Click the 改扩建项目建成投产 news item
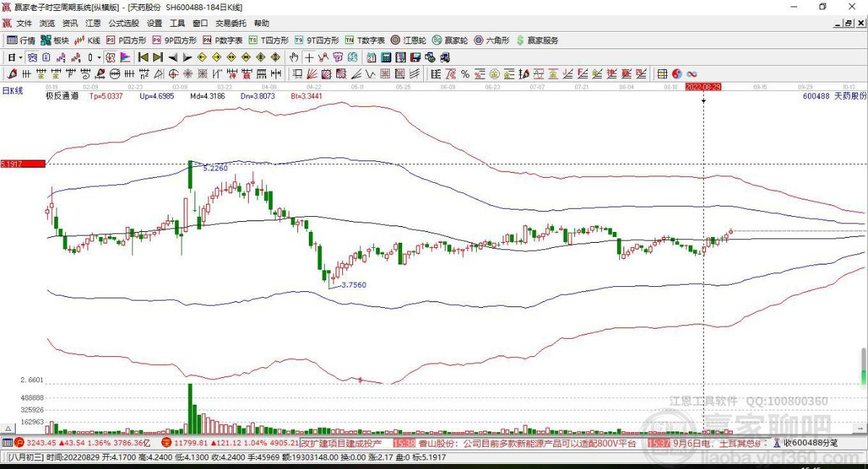The width and height of the screenshot is (868, 469). [x=342, y=443]
